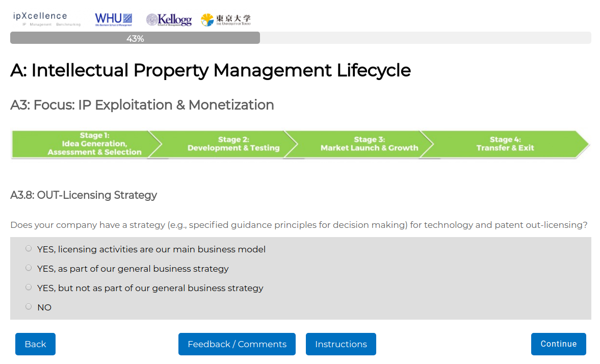
Task: Open Feedback / Comments
Action: [237, 344]
